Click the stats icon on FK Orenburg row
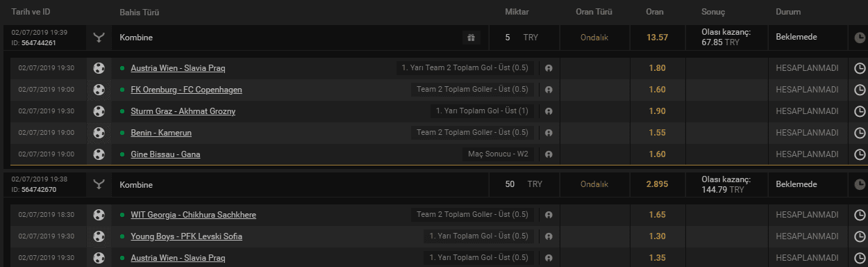This screenshot has height=267, width=868. tap(549, 90)
